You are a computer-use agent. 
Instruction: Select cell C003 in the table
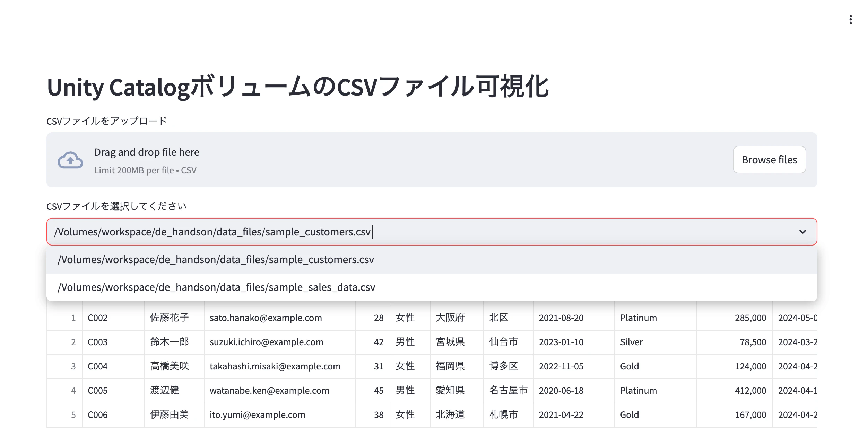pyautogui.click(x=113, y=342)
